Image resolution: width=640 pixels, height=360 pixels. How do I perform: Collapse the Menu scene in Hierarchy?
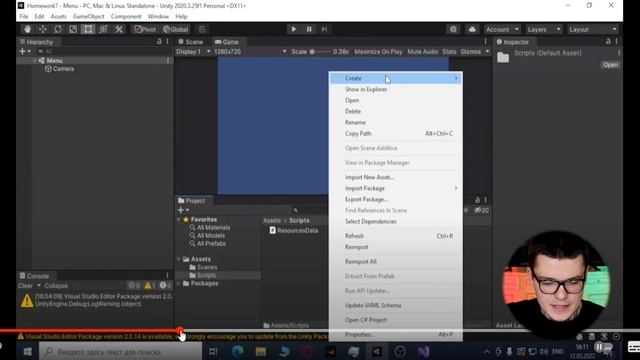click(x=35, y=60)
